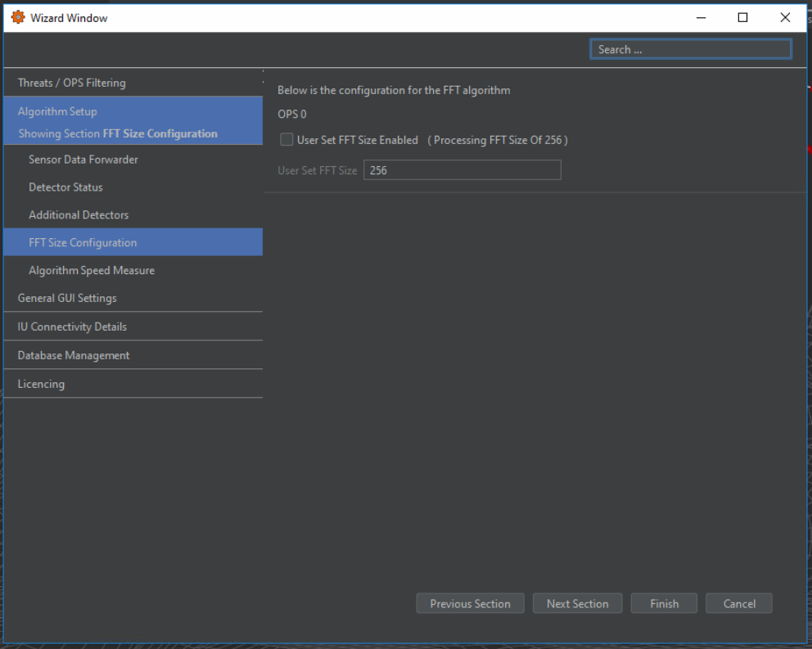Focus the Search box
This screenshot has height=649, width=812.
pyautogui.click(x=690, y=50)
